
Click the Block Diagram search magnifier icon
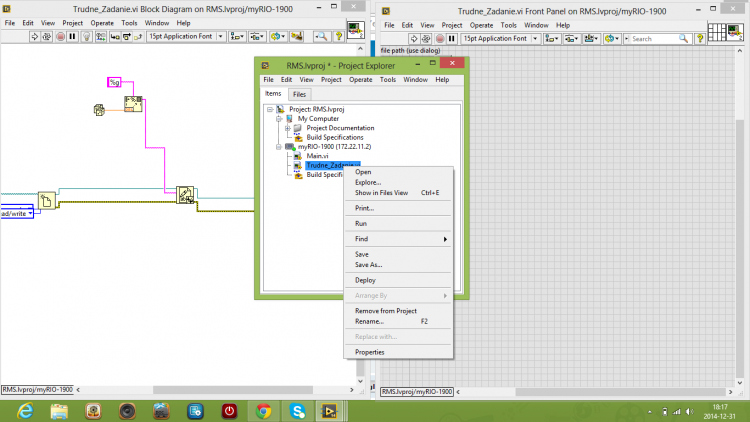321,36
